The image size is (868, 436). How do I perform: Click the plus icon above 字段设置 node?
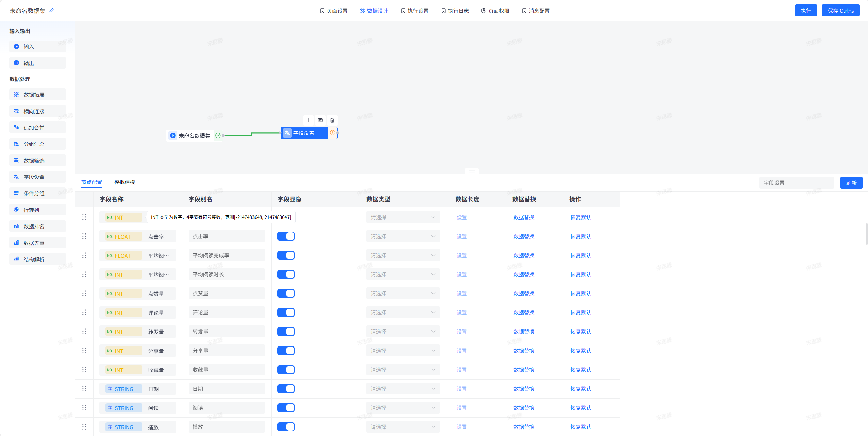[308, 120]
